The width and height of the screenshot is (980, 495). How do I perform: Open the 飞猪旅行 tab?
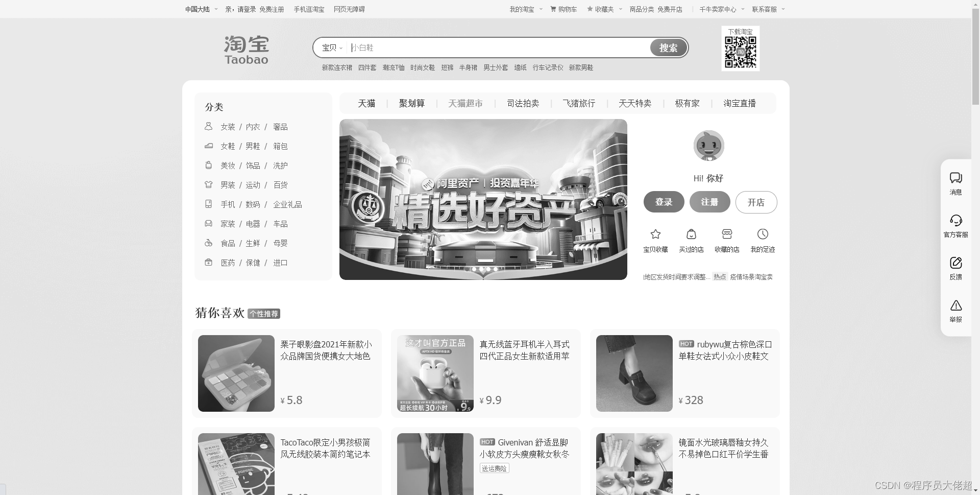579,103
